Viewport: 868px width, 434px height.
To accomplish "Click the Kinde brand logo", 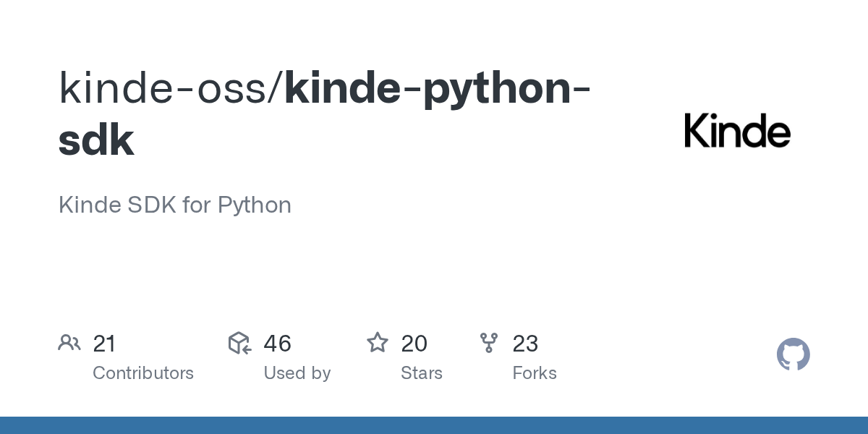I will (736, 132).
